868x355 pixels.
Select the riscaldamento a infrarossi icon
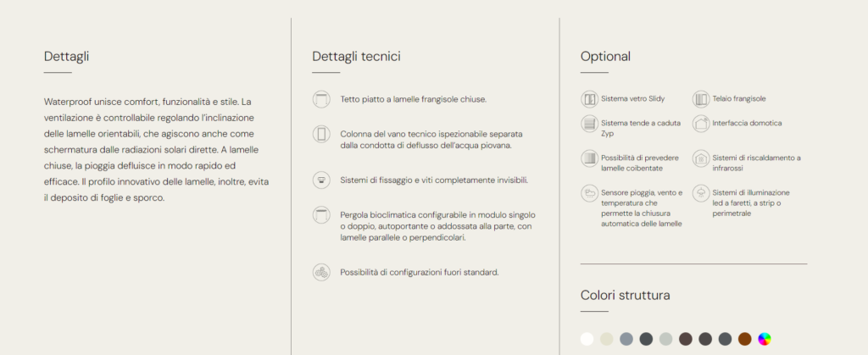(x=701, y=158)
